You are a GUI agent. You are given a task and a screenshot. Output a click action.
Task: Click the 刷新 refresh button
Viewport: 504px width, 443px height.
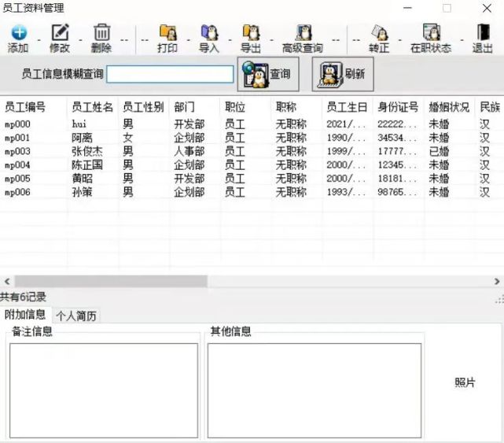coord(343,74)
